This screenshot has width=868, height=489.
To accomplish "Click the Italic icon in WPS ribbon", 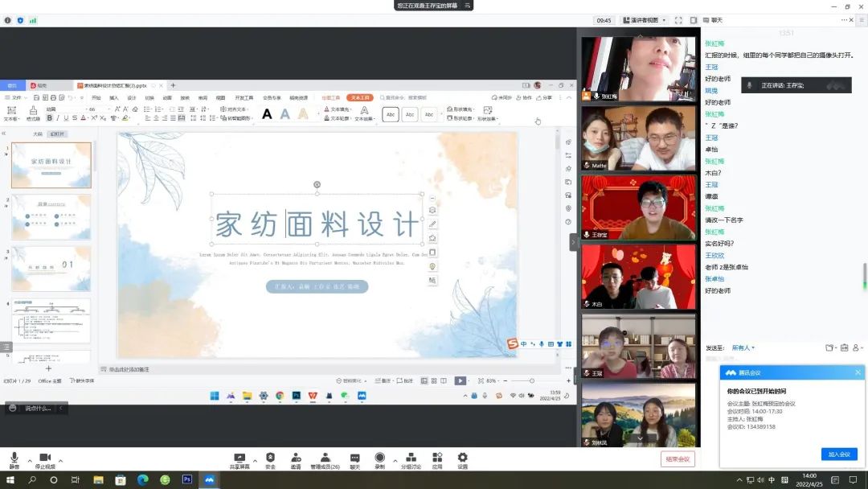I will (x=58, y=118).
